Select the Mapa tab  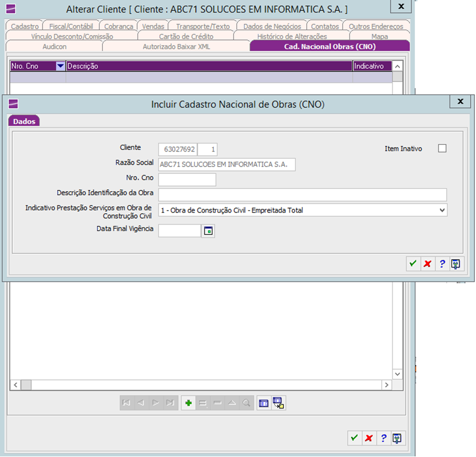(379, 36)
